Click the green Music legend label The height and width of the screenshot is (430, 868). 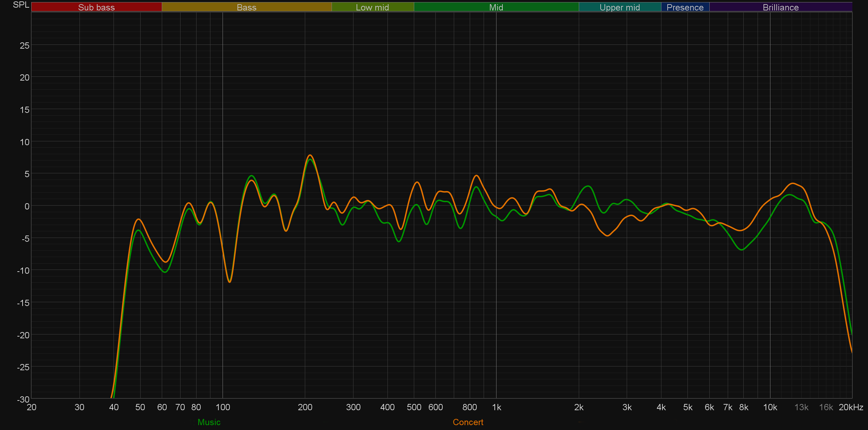[209, 422]
